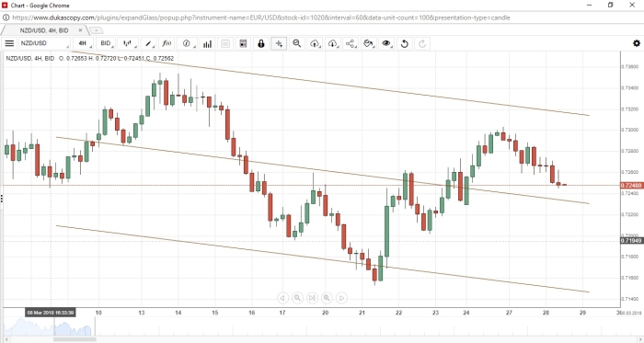Open the hamburger main menu
The height and width of the screenshot is (343, 644).
tap(9, 43)
